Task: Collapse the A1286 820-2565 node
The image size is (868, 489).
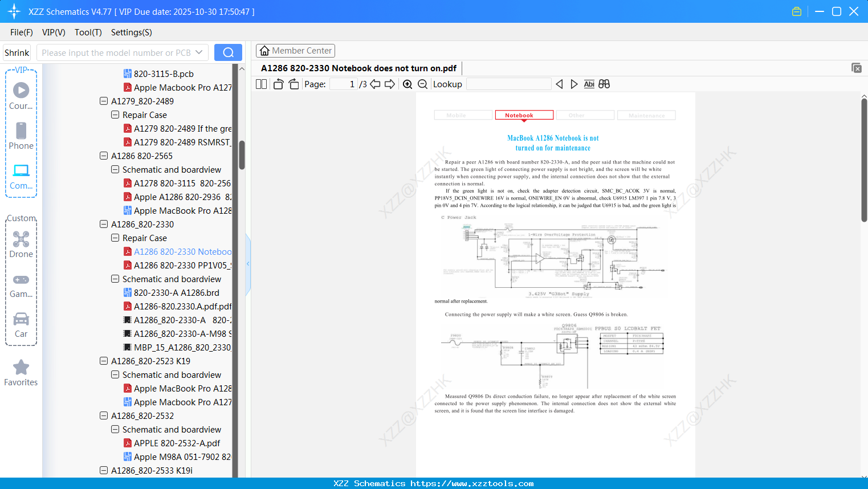Action: point(104,156)
